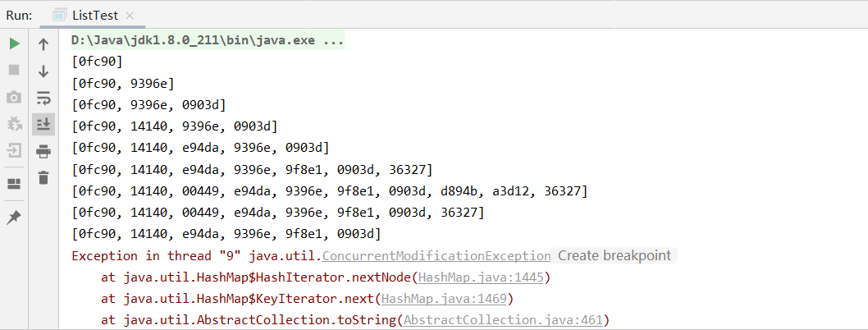This screenshot has height=330, width=868.
Task: Click the Up the Stack Trace arrow
Action: (x=43, y=44)
